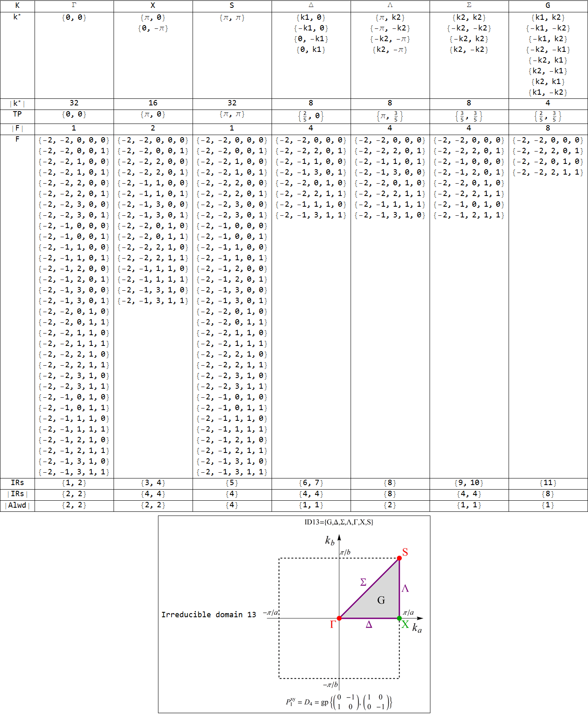
Task: Click the k* entry {k1, k2} in the G column
Action: pos(548,17)
